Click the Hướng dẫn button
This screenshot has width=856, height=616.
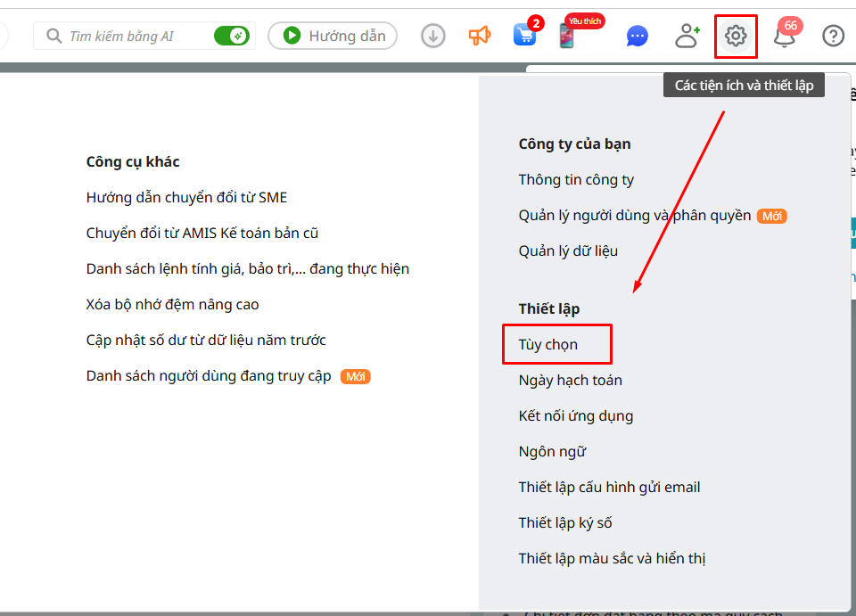[x=333, y=36]
